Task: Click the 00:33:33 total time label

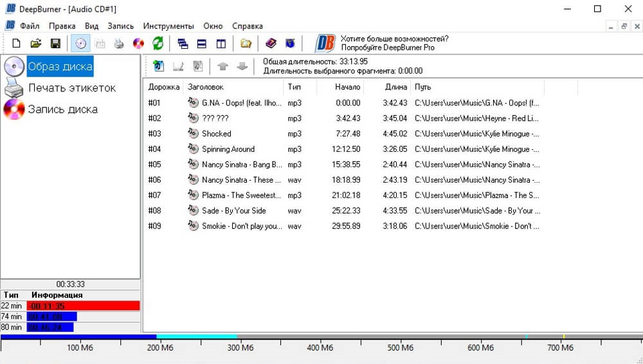Action: click(71, 284)
